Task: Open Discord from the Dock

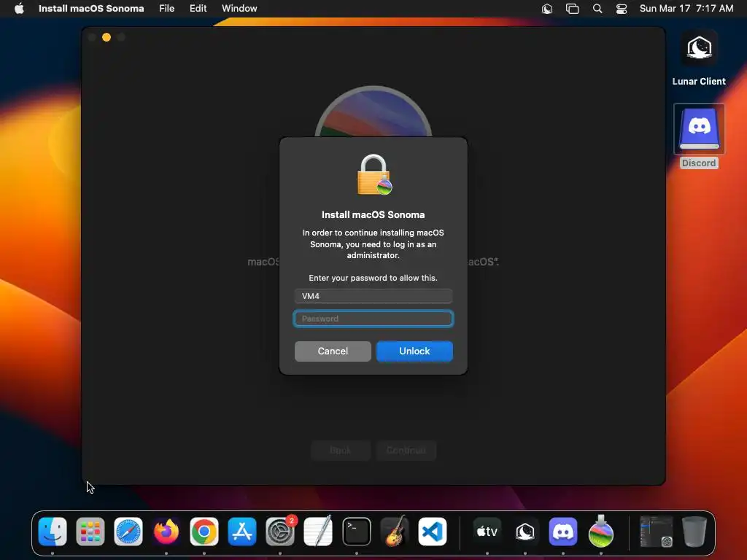Action: pos(563,532)
